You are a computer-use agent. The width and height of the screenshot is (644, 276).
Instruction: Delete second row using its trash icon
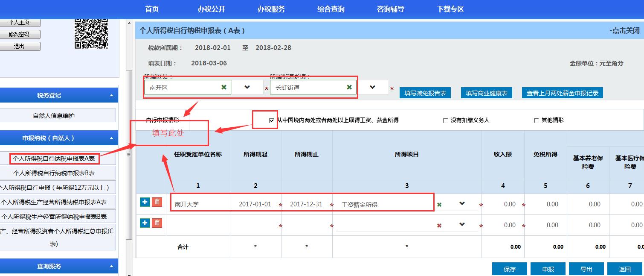click(x=157, y=223)
